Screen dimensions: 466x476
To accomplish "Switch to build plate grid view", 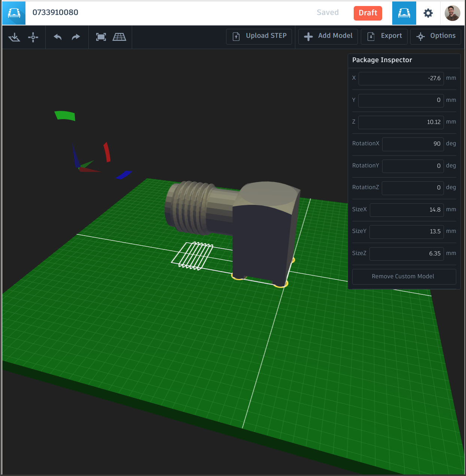I will (x=119, y=37).
